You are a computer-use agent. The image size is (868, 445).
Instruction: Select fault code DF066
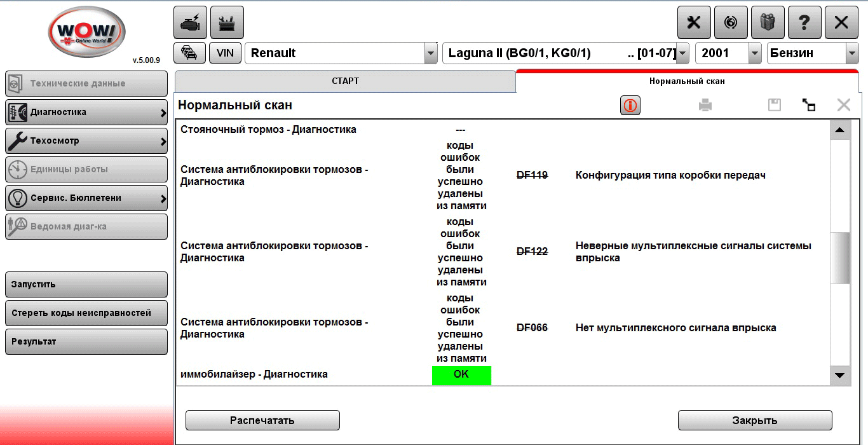pyautogui.click(x=532, y=328)
